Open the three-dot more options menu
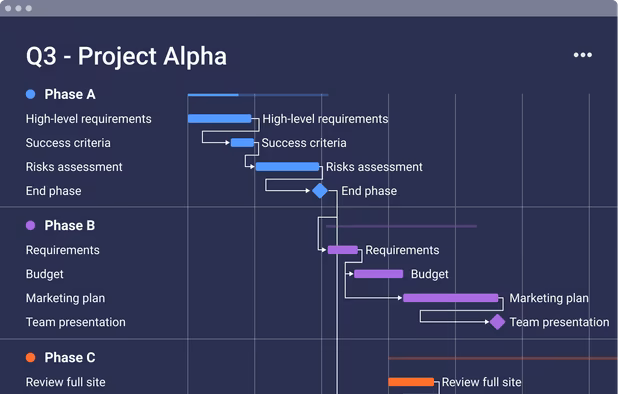This screenshot has height=394, width=618. pyautogui.click(x=583, y=55)
